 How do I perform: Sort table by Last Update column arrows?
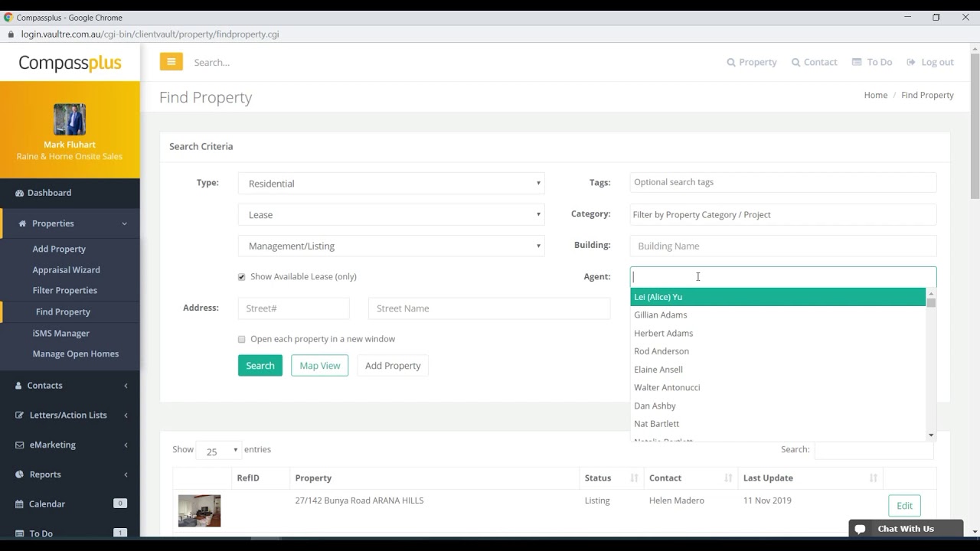874,478
